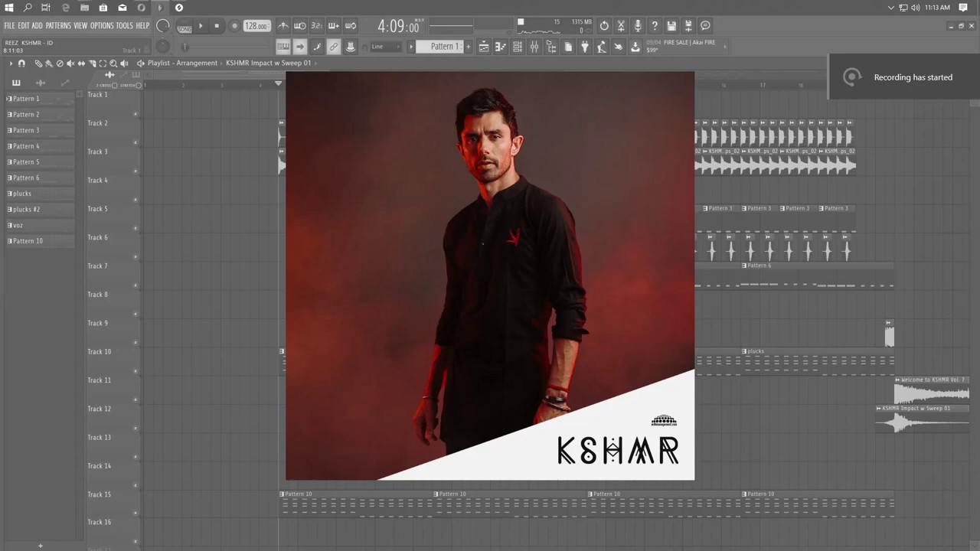Select the playlist zoom magnifier tool
Image resolution: width=980 pixels, height=551 pixels.
(113, 64)
